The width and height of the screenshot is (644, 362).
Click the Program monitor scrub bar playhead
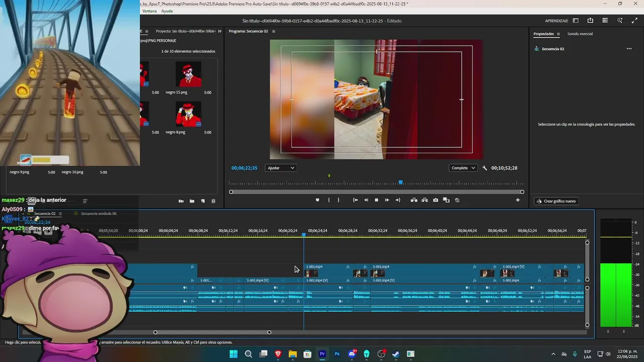point(401,182)
